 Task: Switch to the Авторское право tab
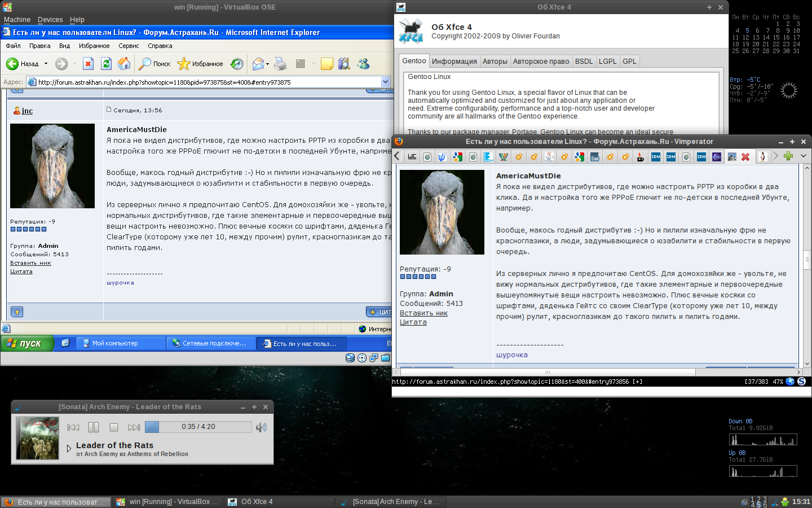[x=541, y=62]
